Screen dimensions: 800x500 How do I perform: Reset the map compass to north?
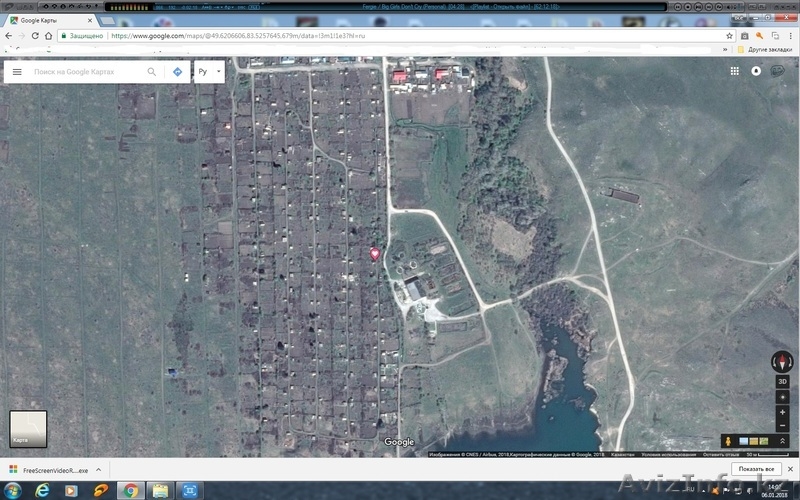781,362
